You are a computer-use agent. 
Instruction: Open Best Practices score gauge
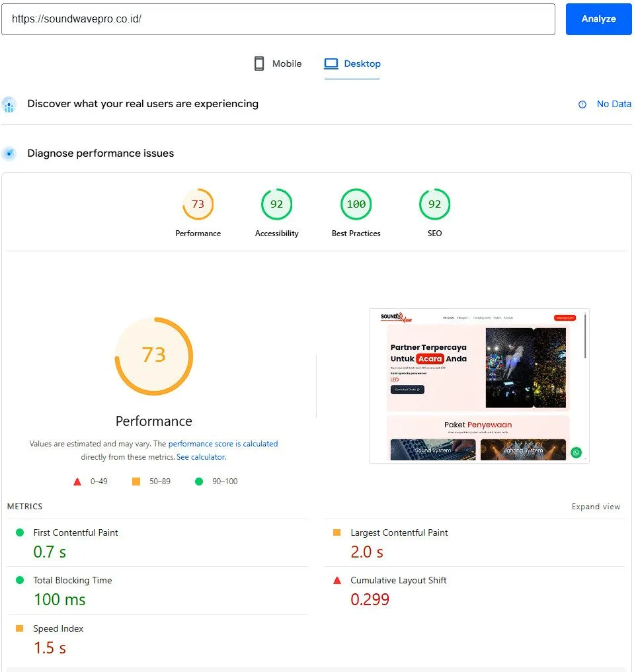356,204
